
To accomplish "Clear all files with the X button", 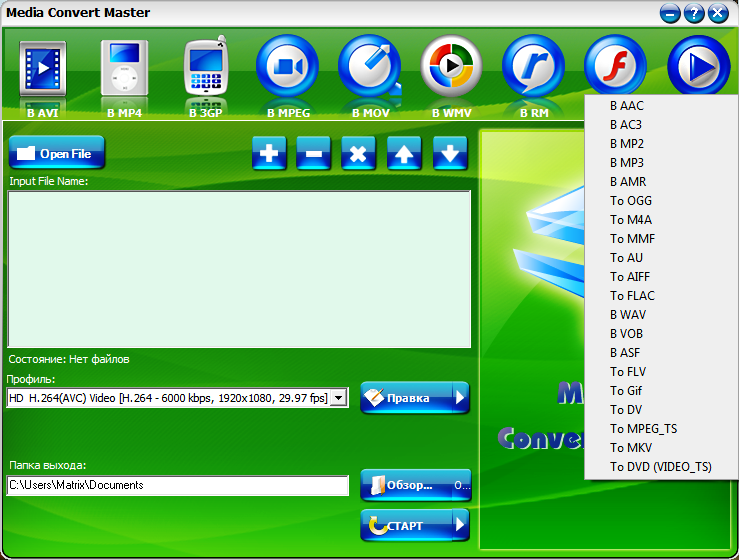I will [358, 153].
